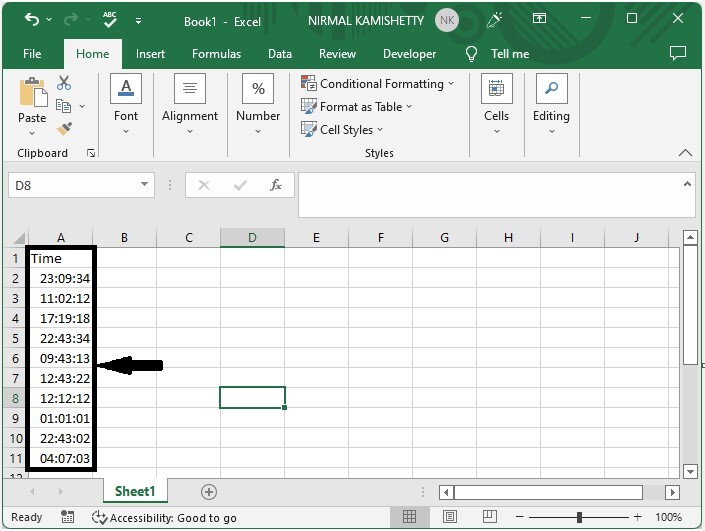
Task: Expand the Number group
Action: (x=258, y=104)
